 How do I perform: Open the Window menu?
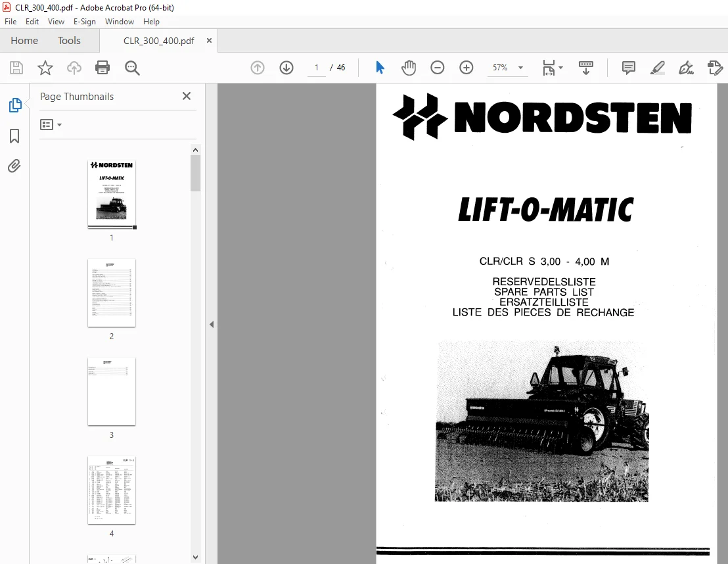(120, 22)
